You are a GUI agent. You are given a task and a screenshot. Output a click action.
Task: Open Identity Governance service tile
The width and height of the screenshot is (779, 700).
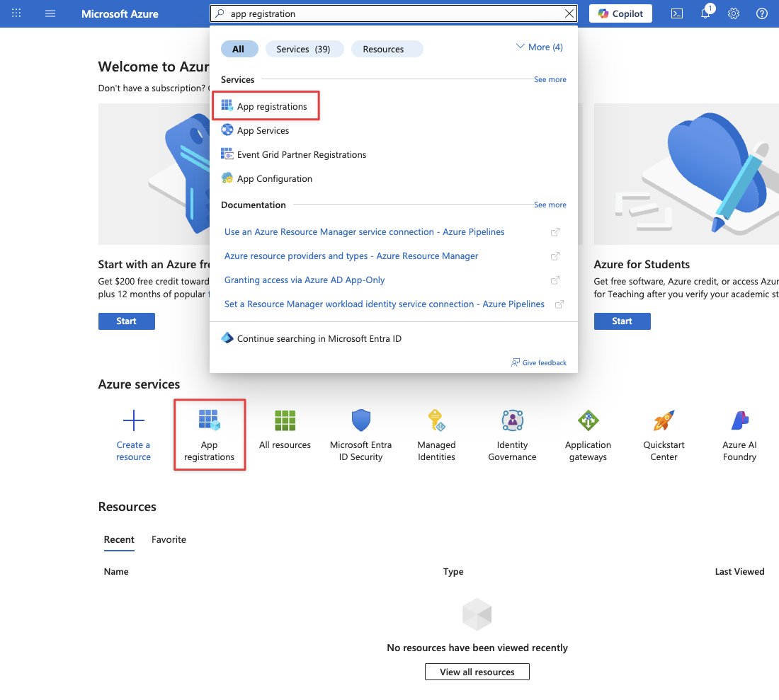pyautogui.click(x=512, y=435)
